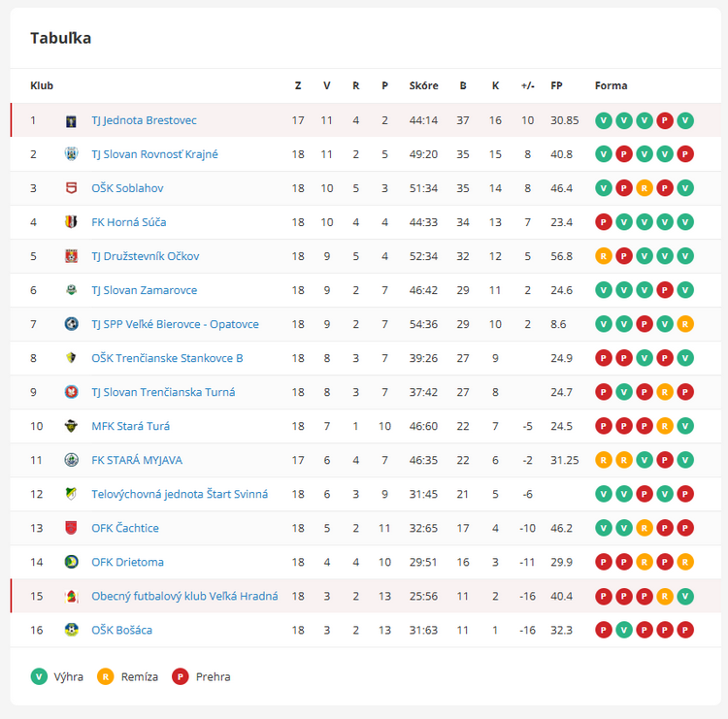Click the red Prehra legend badge
The width and height of the screenshot is (728, 719).
180,676
